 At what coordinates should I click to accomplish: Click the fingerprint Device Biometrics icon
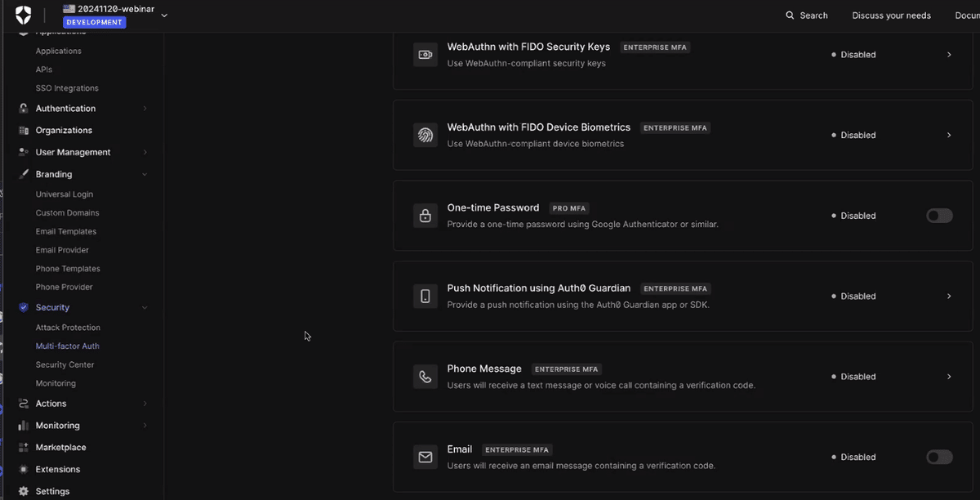pyautogui.click(x=425, y=136)
